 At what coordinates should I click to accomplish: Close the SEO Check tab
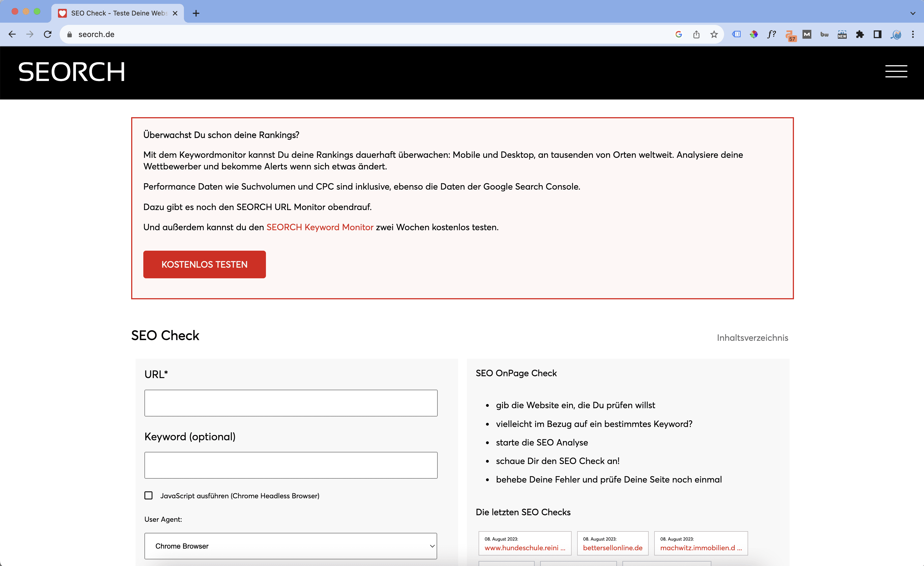[x=175, y=13]
